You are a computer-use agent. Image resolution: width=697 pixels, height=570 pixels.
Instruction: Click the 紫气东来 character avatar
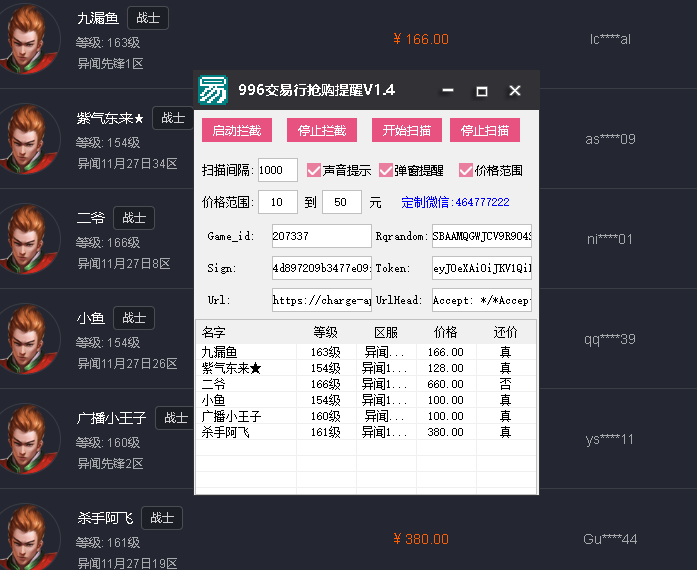pos(30,139)
